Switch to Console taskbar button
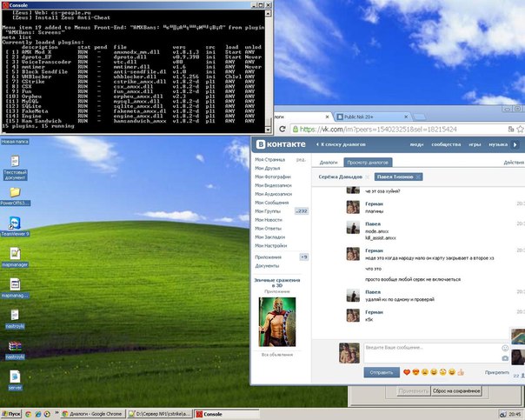 click(x=227, y=414)
